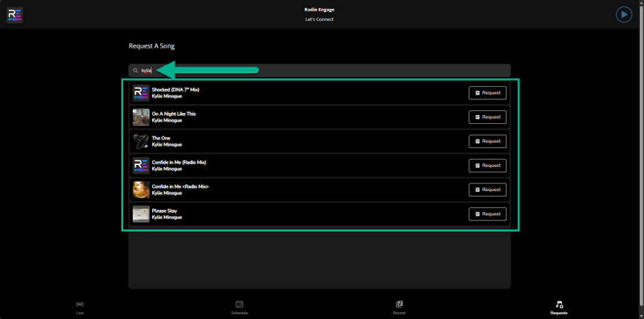Click the 'On A Night Like This' title
Viewport: 644px width, 319px height.
coord(174,114)
